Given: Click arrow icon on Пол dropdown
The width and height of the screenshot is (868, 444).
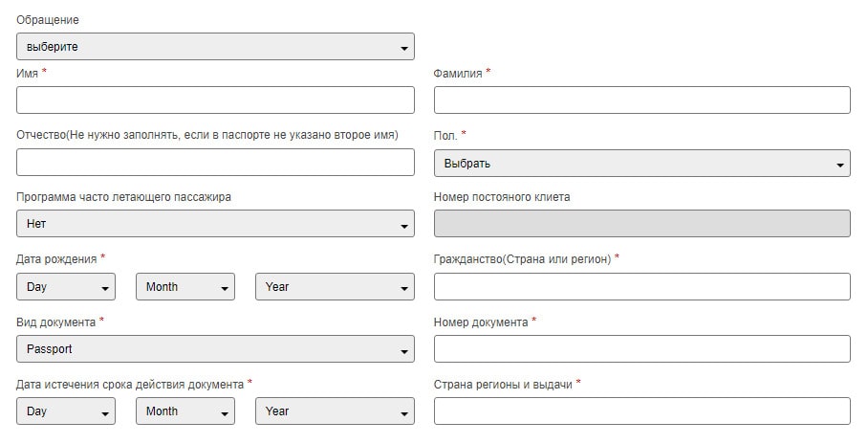Looking at the screenshot, I should [x=839, y=166].
